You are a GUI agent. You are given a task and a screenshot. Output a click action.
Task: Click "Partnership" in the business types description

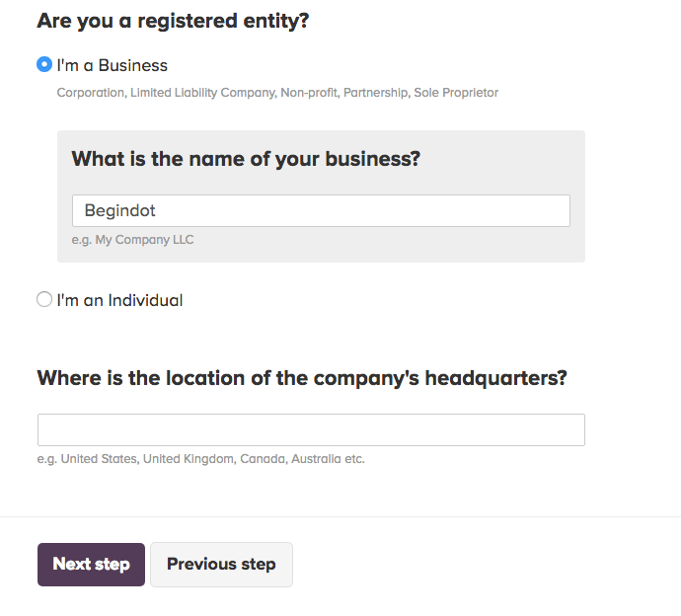pyautogui.click(x=375, y=93)
